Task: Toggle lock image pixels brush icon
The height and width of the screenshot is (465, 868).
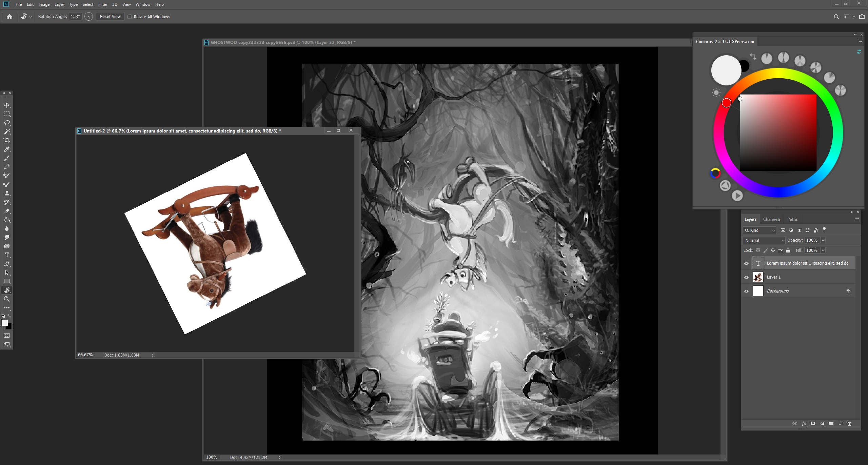Action: [x=766, y=250]
